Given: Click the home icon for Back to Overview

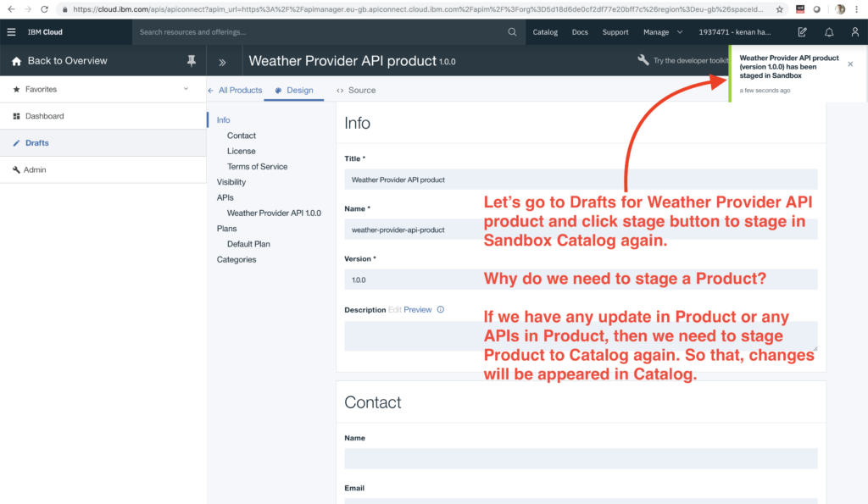Looking at the screenshot, I should pos(17,61).
